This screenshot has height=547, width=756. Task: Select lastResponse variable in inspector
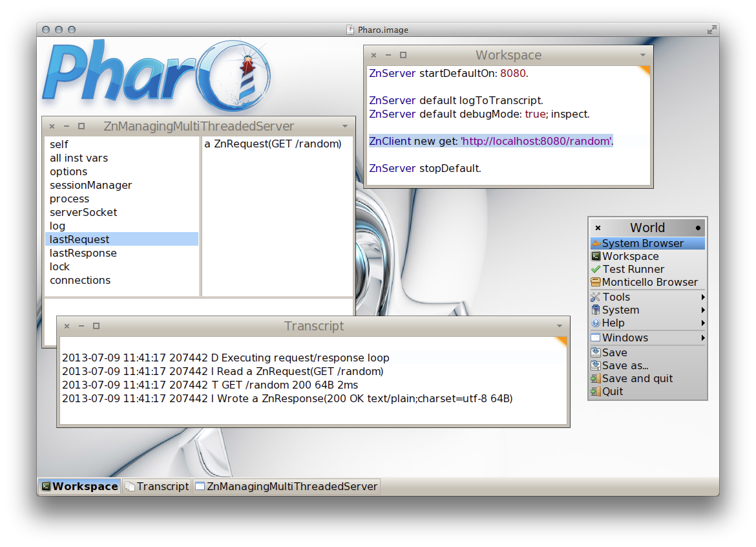(121, 253)
